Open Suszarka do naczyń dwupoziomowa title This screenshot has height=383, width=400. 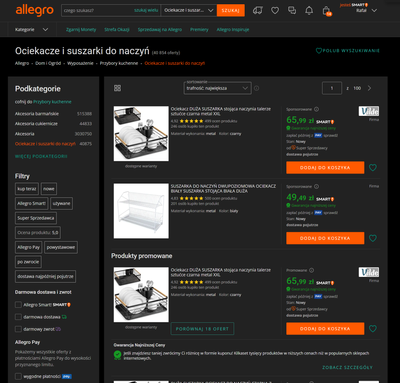tap(223, 189)
